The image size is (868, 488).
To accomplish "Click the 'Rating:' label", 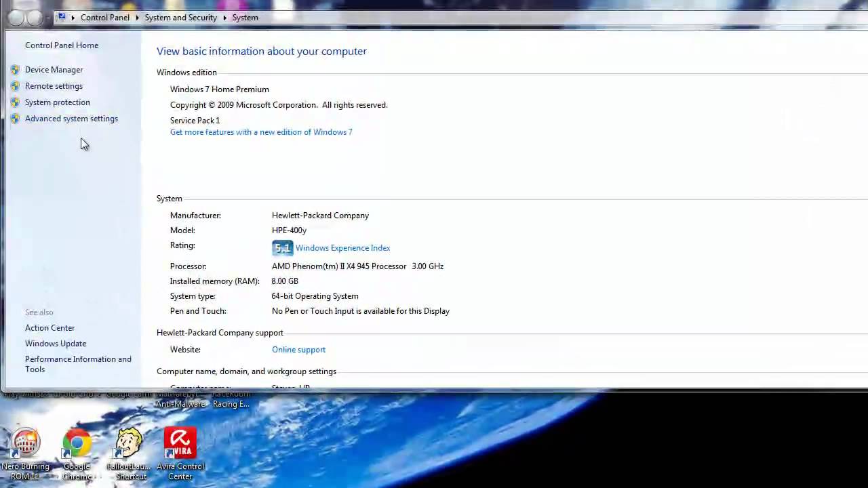I will point(182,245).
